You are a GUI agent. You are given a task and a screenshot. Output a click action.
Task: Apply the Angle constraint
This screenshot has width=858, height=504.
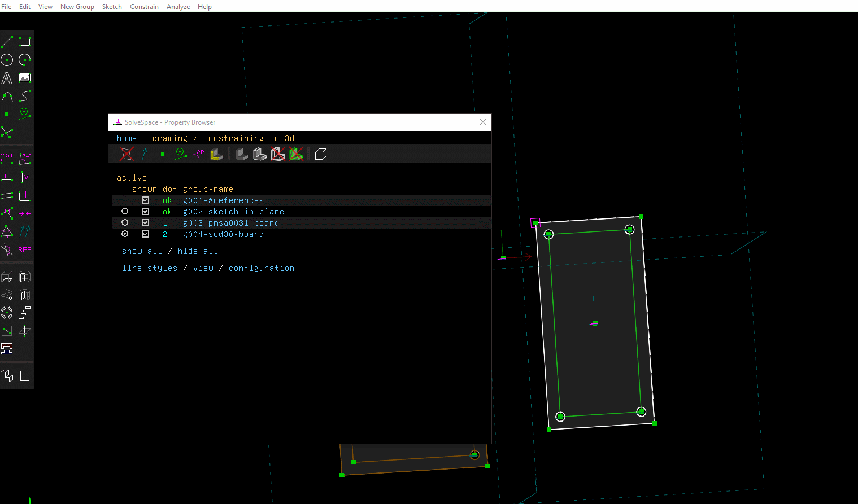coord(24,159)
